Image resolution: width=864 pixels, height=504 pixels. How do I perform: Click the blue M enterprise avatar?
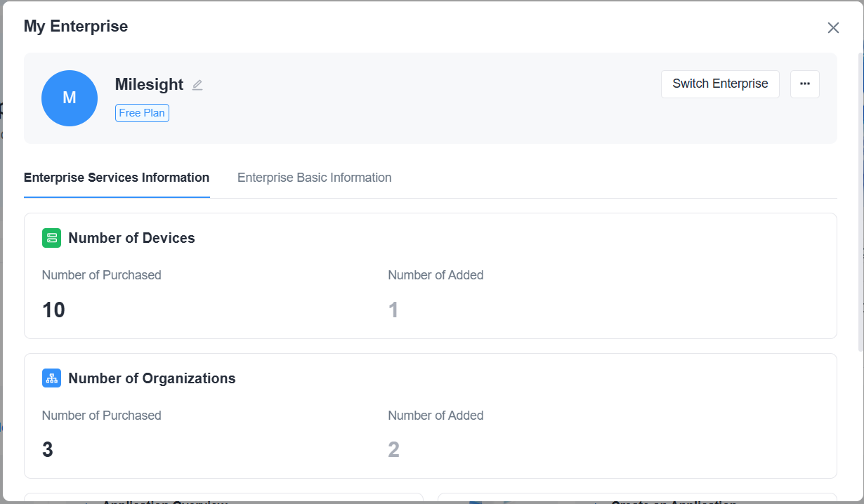(70, 98)
